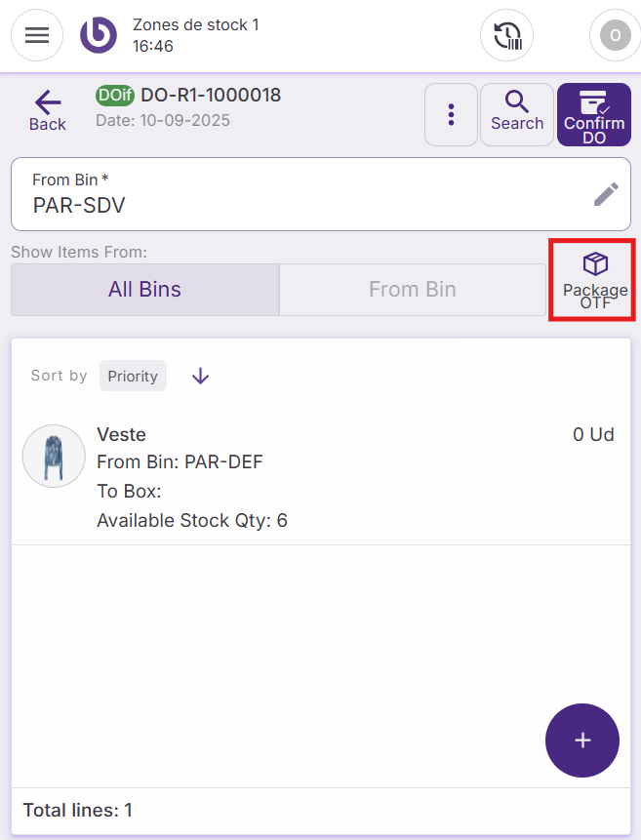641x840 pixels.
Task: Go back with the Back arrow
Action: point(47,111)
